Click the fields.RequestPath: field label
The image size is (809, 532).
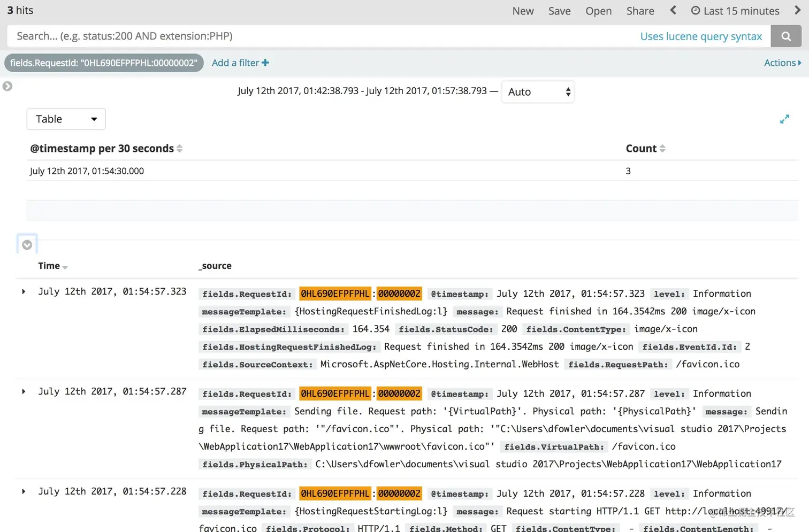tap(618, 365)
